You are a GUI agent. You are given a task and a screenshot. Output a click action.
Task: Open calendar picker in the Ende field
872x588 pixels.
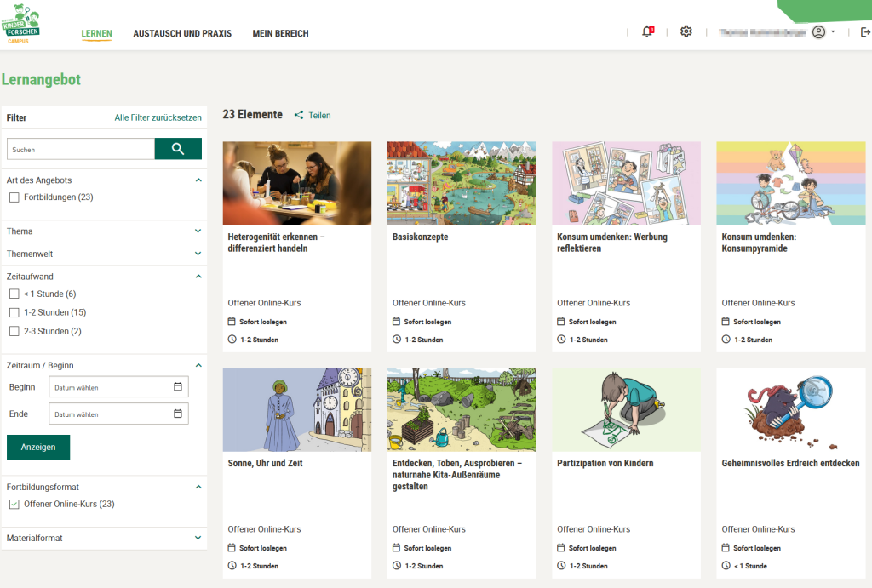pyautogui.click(x=178, y=414)
